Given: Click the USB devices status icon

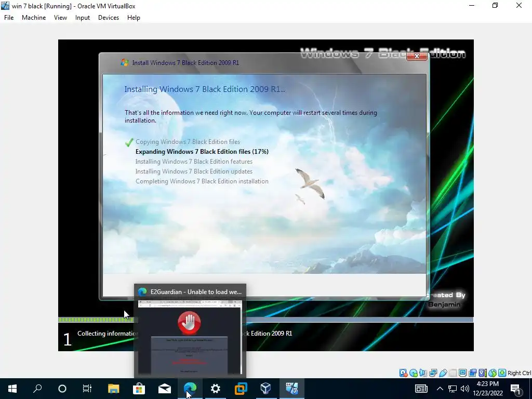Looking at the screenshot, I should tap(443, 373).
